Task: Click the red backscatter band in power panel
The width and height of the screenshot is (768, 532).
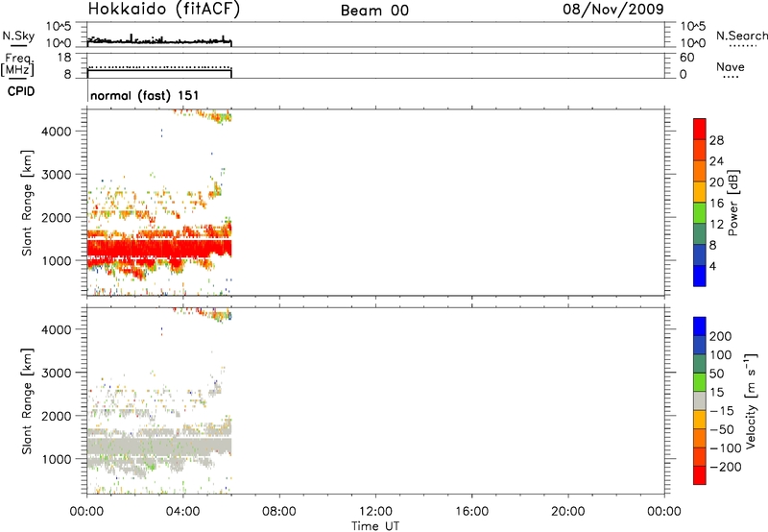Action: click(159, 249)
